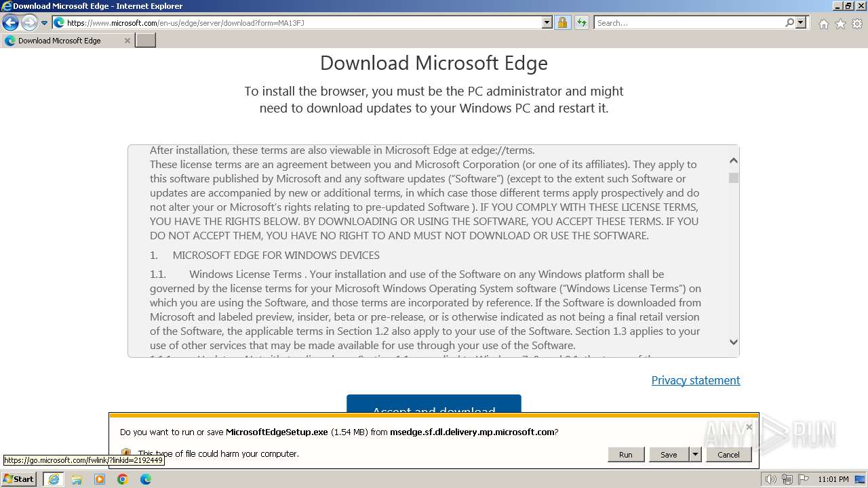
Task: Click the microsoft.com address bar URL
Action: [185, 23]
